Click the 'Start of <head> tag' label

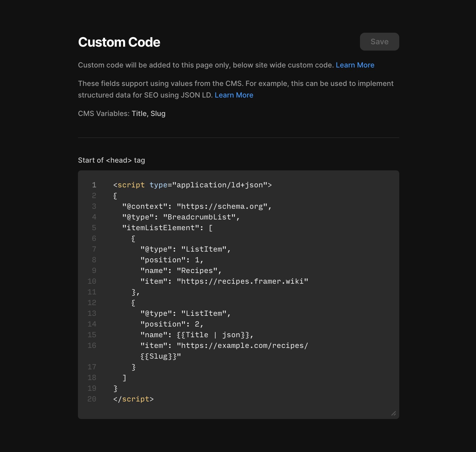(x=111, y=160)
